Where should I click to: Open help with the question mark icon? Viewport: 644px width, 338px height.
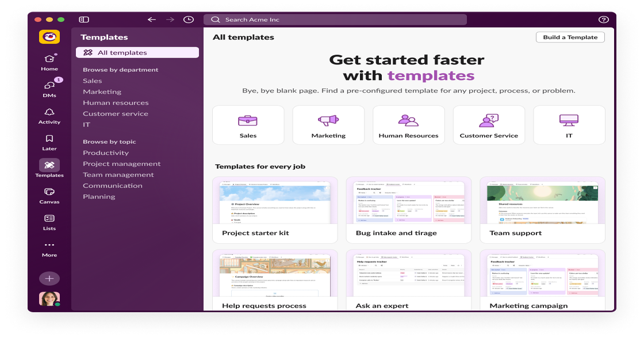[x=603, y=19]
